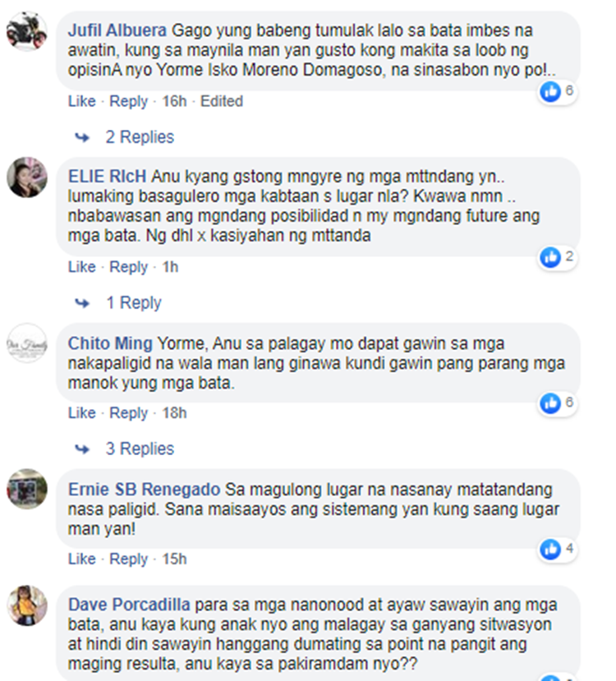
Task: Click the like reaction icon on Ernie SB Renegado's comment
Action: 550,550
